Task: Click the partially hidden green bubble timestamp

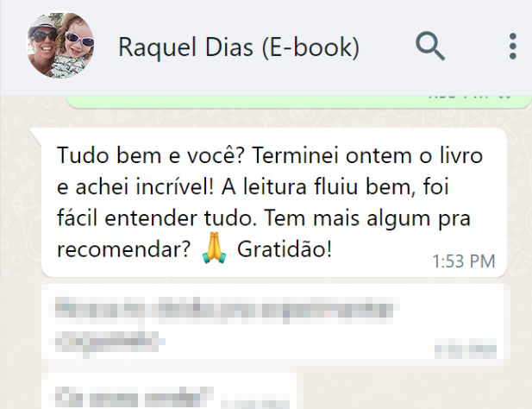Action: point(458,98)
